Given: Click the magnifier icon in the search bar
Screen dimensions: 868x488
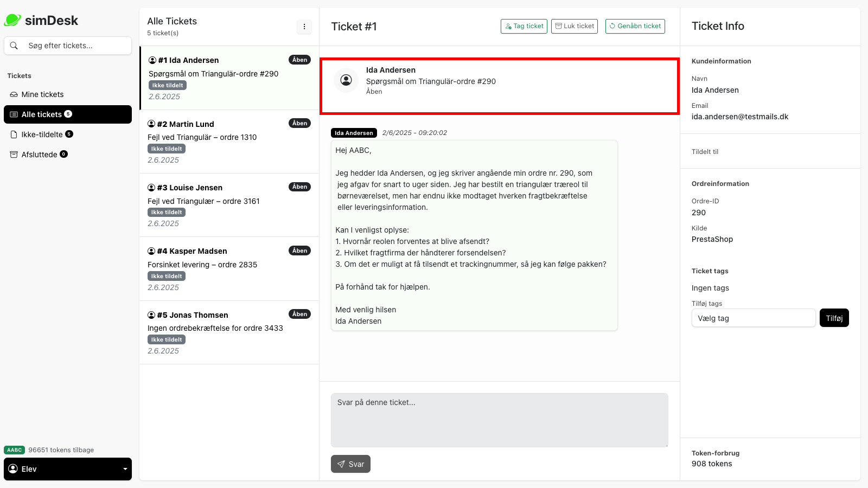Looking at the screenshot, I should [x=14, y=46].
